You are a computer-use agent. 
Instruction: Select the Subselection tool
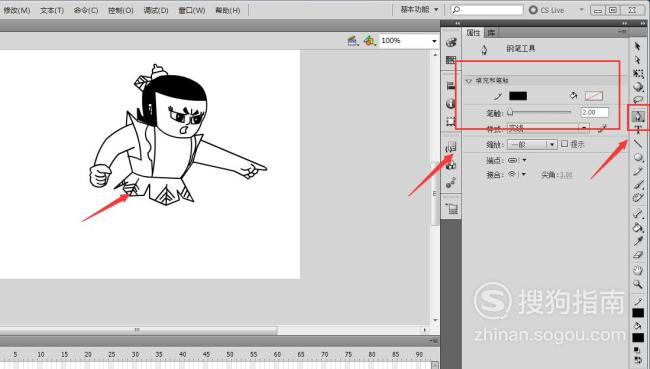click(638, 60)
